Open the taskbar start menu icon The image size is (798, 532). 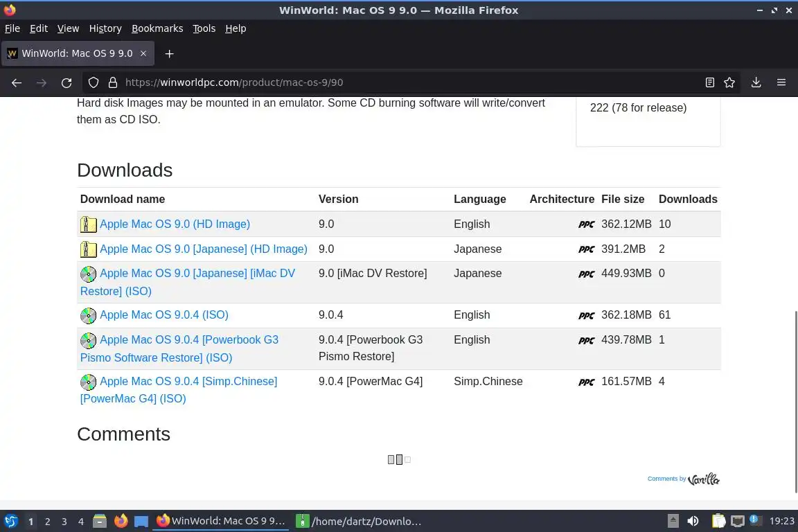pos(10,522)
